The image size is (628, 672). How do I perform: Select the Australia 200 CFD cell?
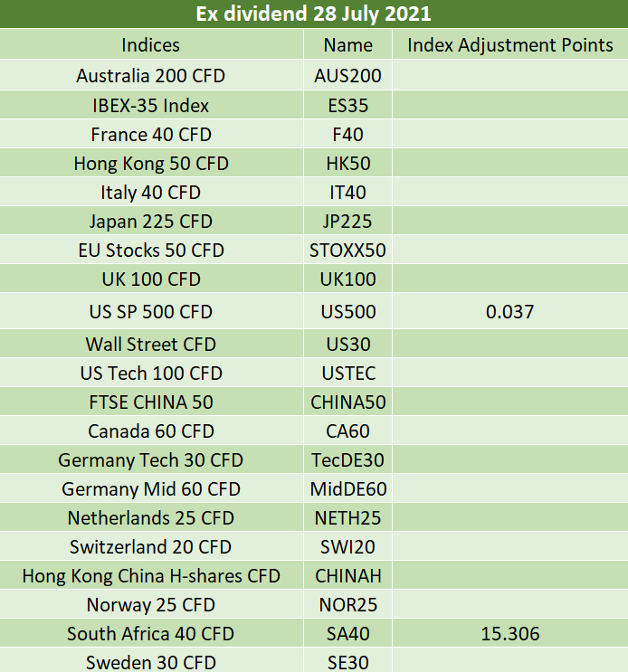point(151,76)
